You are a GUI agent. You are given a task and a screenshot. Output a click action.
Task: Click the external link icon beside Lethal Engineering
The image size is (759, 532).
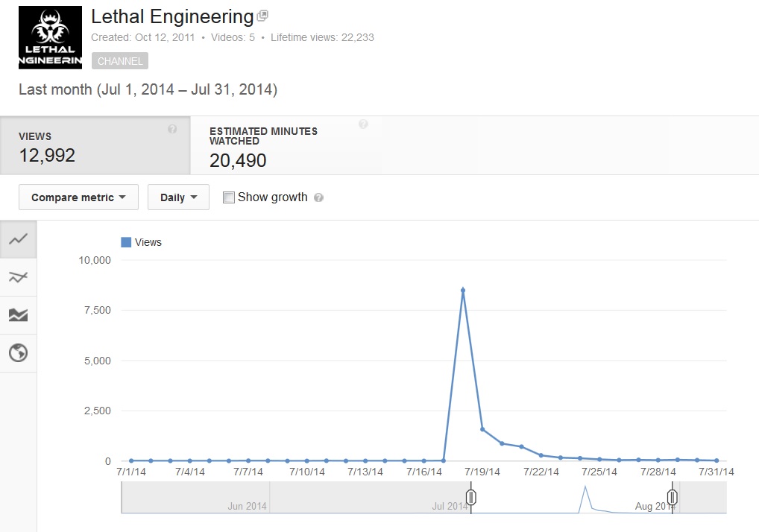tap(264, 16)
